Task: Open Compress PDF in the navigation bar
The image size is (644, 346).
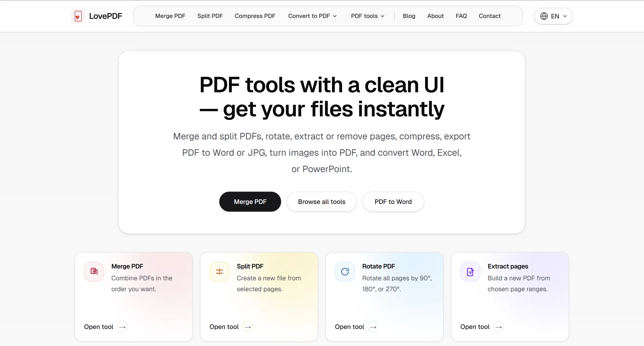Action: [x=255, y=16]
